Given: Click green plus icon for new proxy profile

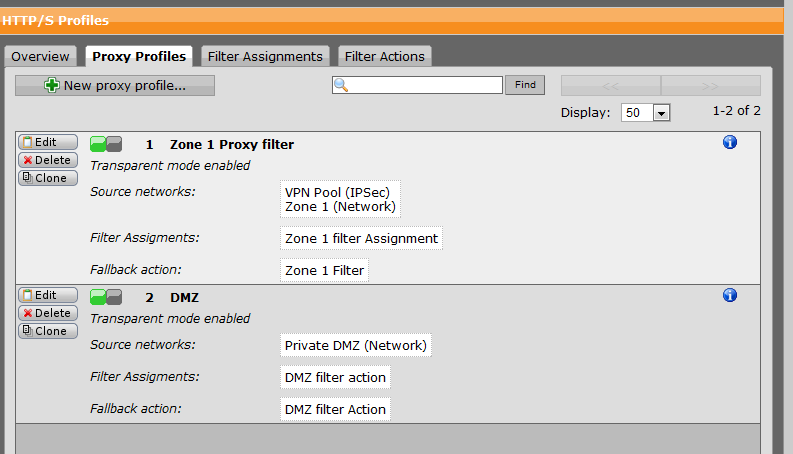Looking at the screenshot, I should pos(52,85).
